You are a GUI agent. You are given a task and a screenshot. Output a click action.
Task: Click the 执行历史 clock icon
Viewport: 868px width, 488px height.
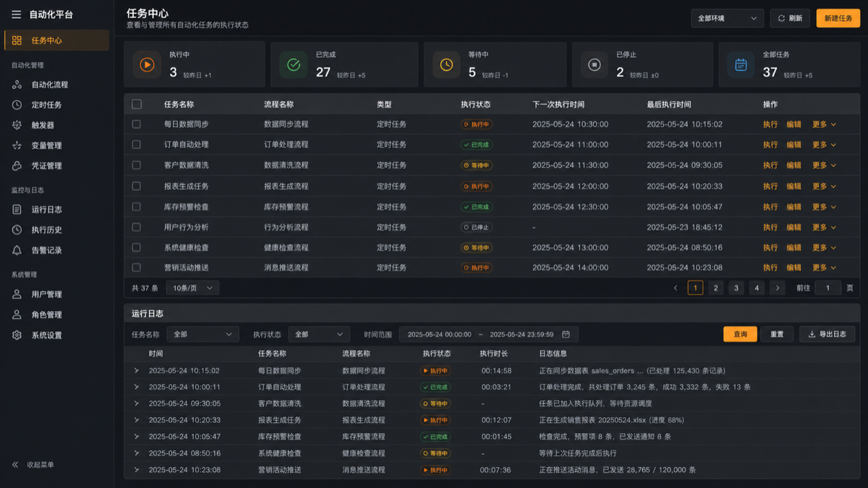17,230
